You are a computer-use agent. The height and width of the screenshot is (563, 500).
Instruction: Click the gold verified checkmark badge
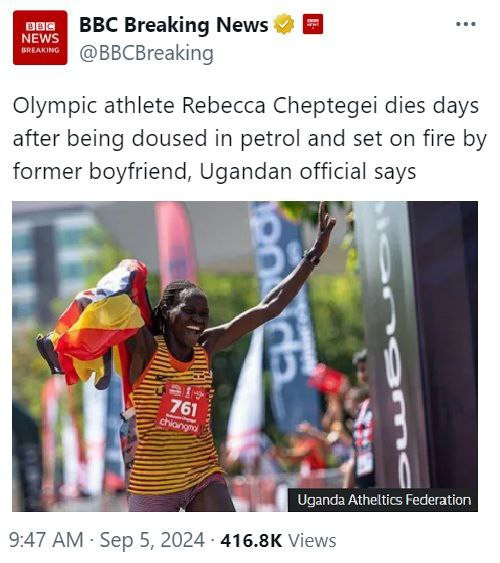[x=284, y=24]
